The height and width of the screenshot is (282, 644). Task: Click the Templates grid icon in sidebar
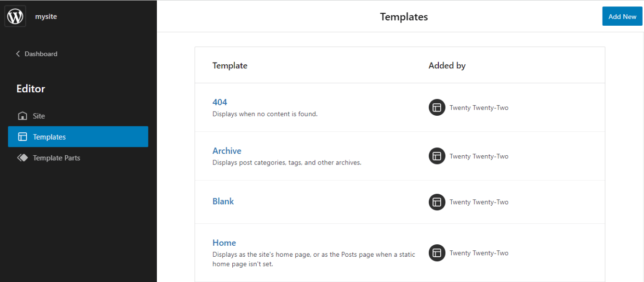pos(22,136)
